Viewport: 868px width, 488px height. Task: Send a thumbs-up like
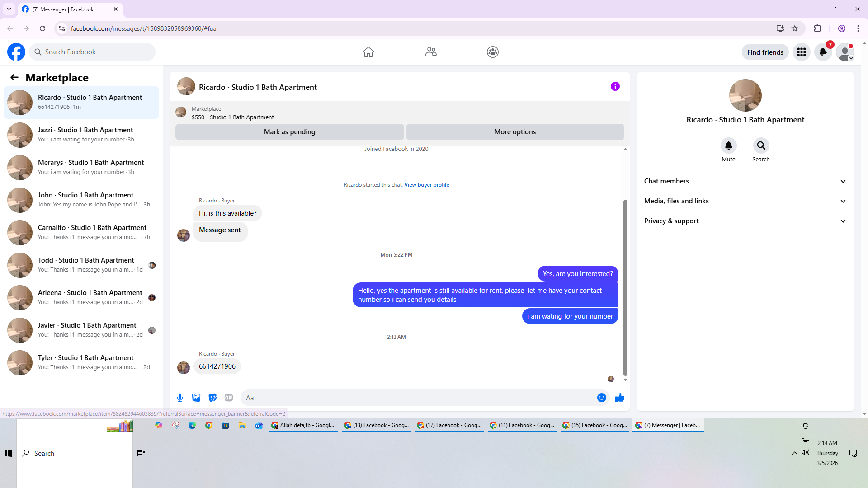pyautogui.click(x=620, y=398)
